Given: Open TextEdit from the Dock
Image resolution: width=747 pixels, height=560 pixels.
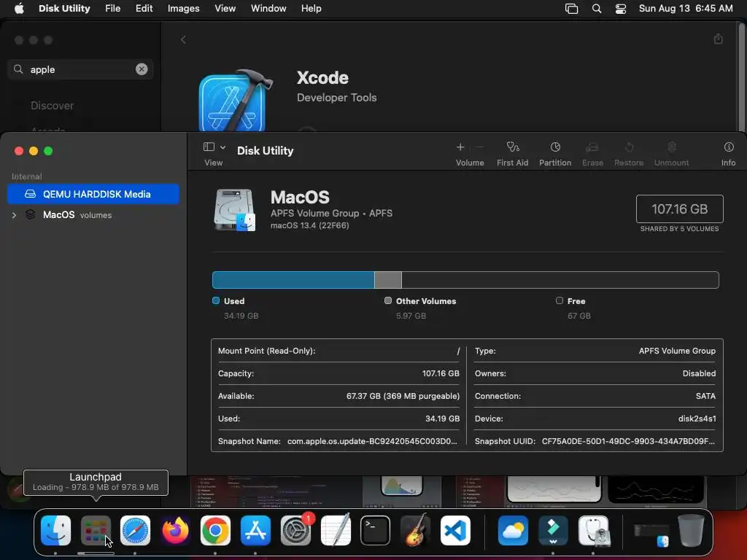Looking at the screenshot, I should click(x=336, y=531).
